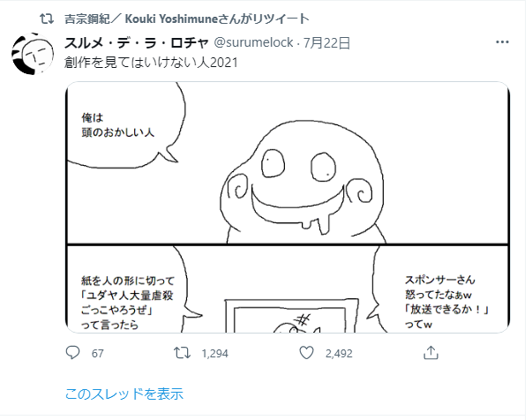Click the reply speech bubble icon
Image resolution: width=532 pixels, height=420 pixels.
coord(72,353)
